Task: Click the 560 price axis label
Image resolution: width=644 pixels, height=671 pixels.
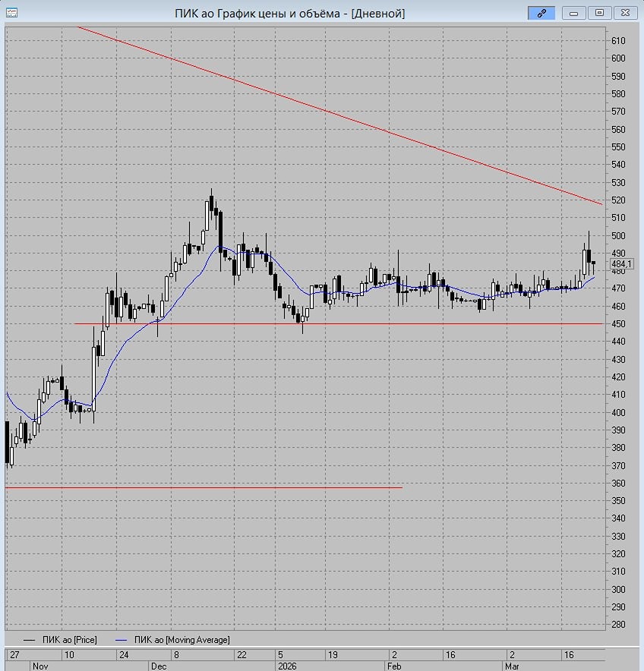Action: (x=618, y=129)
